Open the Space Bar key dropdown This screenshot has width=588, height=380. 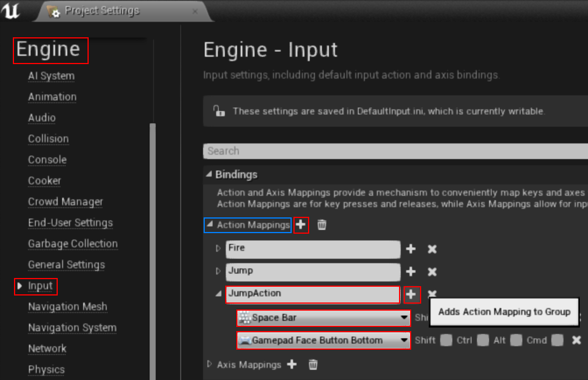[404, 318]
